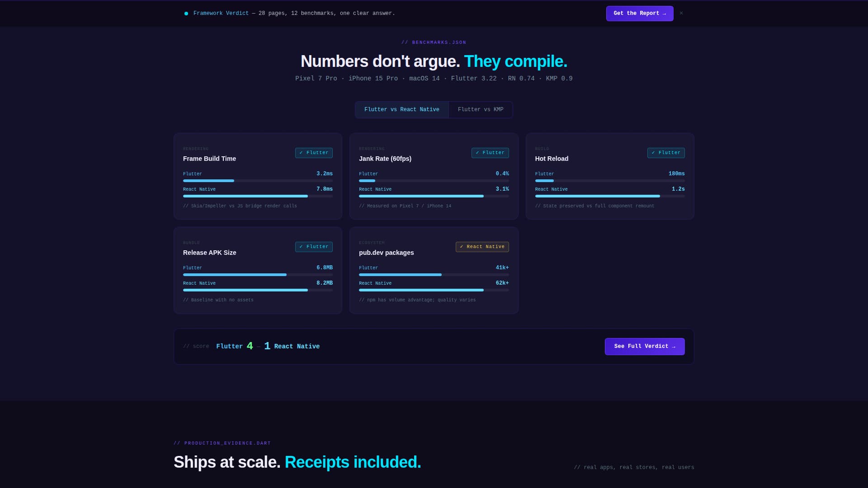This screenshot has width=868, height=488.
Task: Click the Ships at scale heading
Action: point(297,462)
